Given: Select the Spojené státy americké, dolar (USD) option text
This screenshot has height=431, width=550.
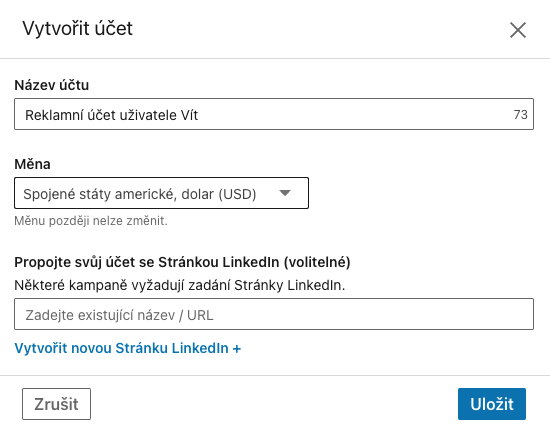Looking at the screenshot, I should (x=140, y=194).
